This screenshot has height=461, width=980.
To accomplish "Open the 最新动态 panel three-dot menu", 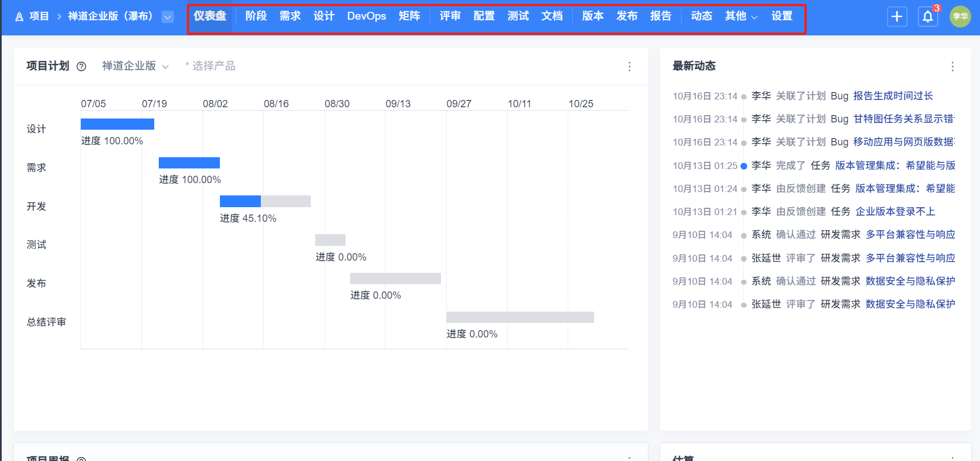I will point(952,67).
